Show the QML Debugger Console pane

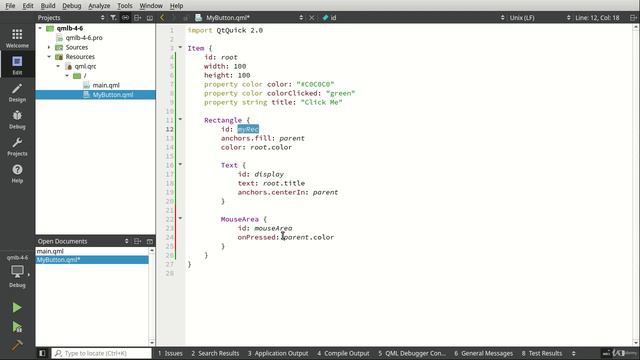click(412, 353)
